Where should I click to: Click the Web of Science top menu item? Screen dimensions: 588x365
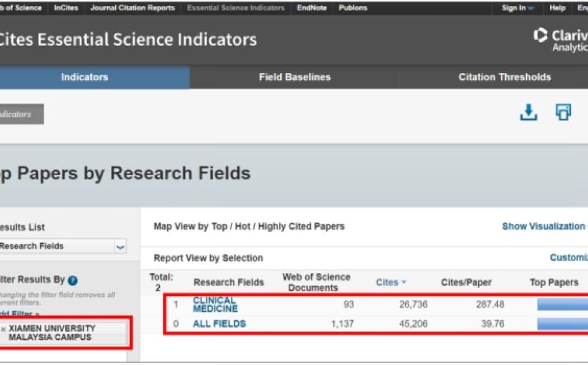(x=21, y=8)
